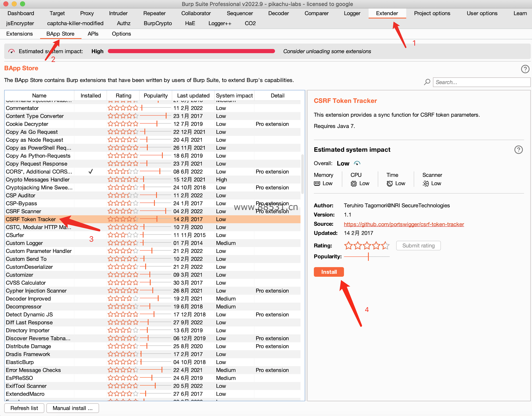Click the Install button
Screen dimensions: 532x416
tap(329, 272)
